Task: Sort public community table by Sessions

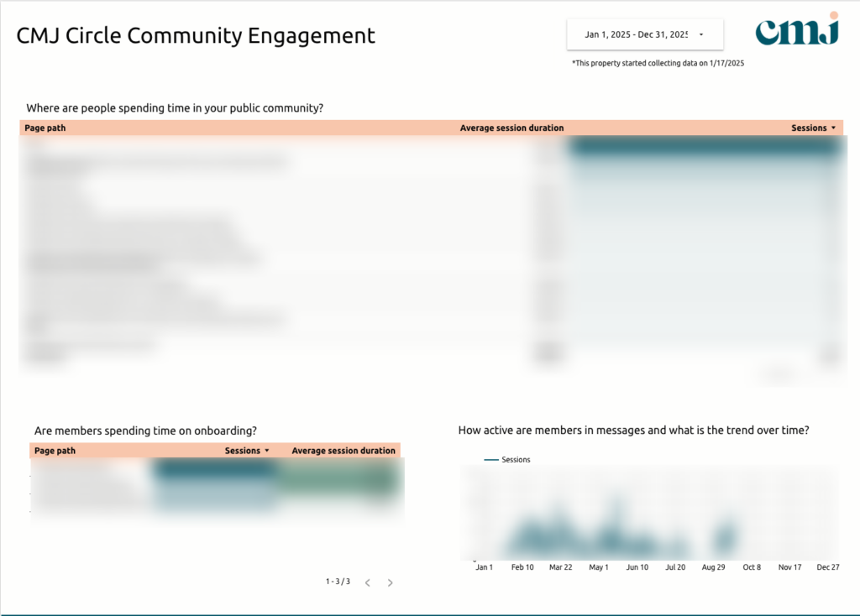Action: coord(809,128)
